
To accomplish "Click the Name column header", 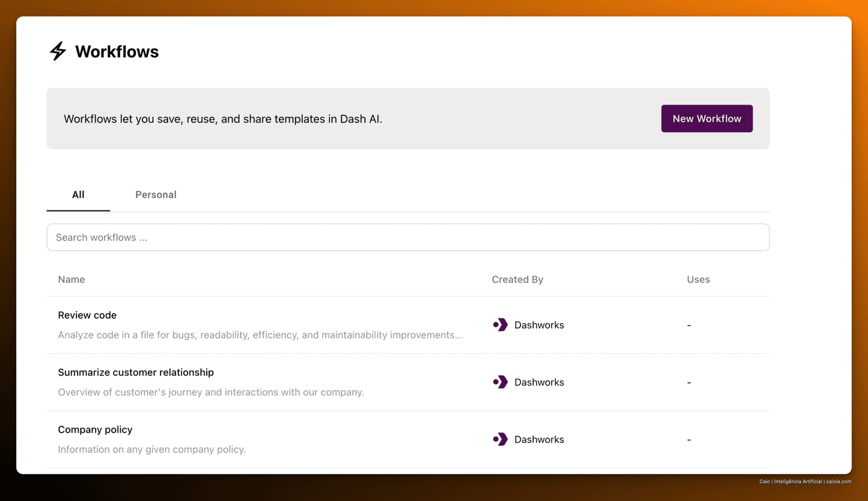I will pos(72,280).
